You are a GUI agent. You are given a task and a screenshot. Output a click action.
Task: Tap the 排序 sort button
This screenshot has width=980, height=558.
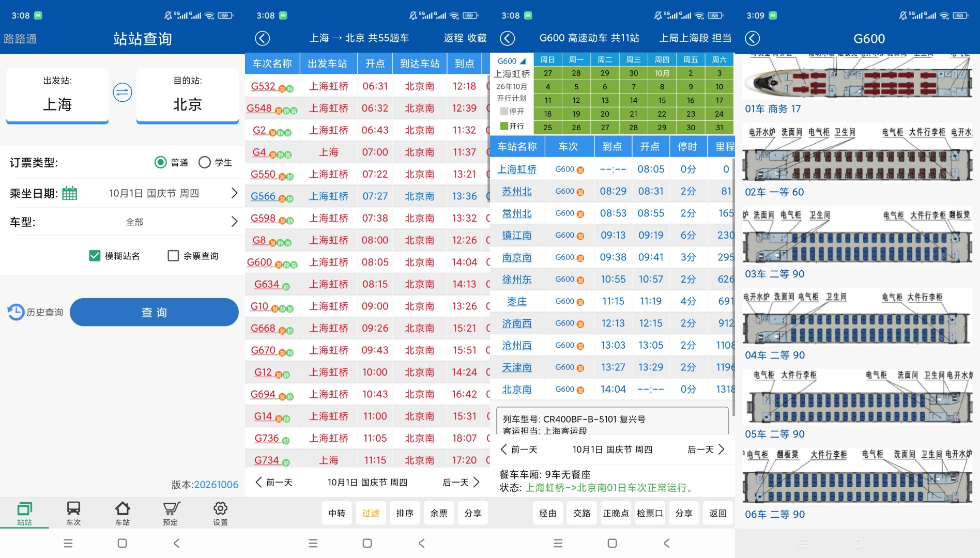point(405,513)
